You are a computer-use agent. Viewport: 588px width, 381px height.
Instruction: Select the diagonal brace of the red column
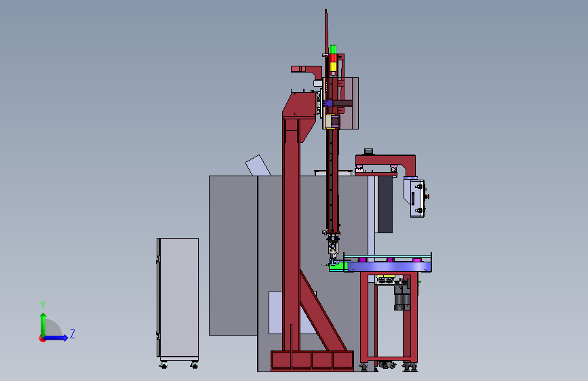(x=323, y=311)
